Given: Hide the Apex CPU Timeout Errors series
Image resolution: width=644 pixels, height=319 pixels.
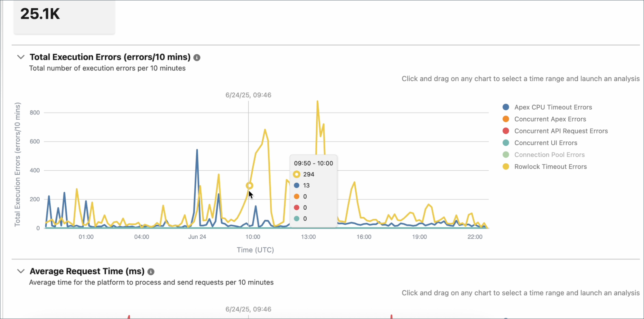Looking at the screenshot, I should tap(506, 107).
